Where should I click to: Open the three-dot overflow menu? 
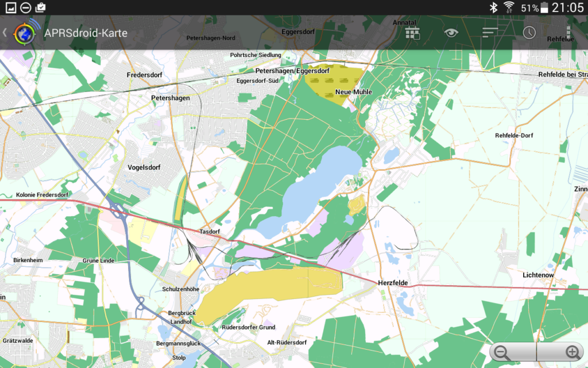pos(568,32)
